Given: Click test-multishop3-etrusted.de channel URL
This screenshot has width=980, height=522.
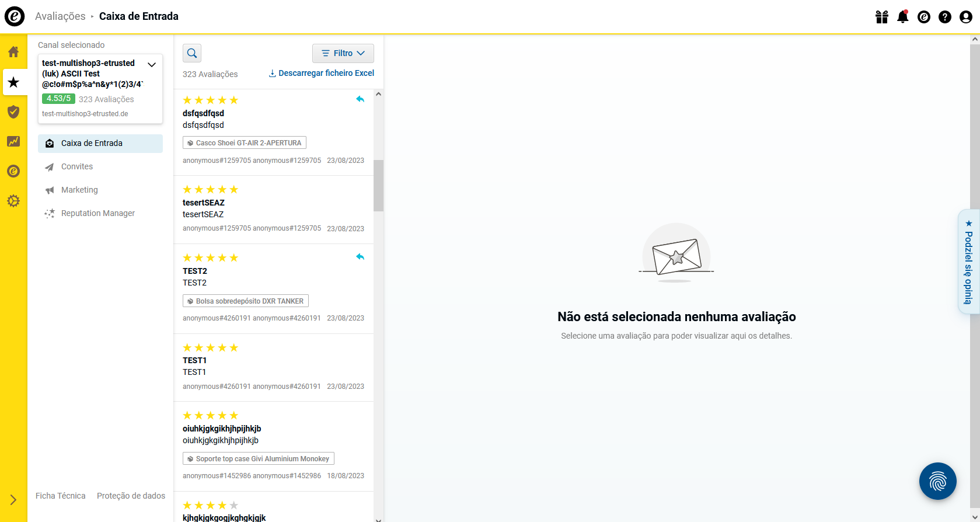Looking at the screenshot, I should click(x=85, y=114).
